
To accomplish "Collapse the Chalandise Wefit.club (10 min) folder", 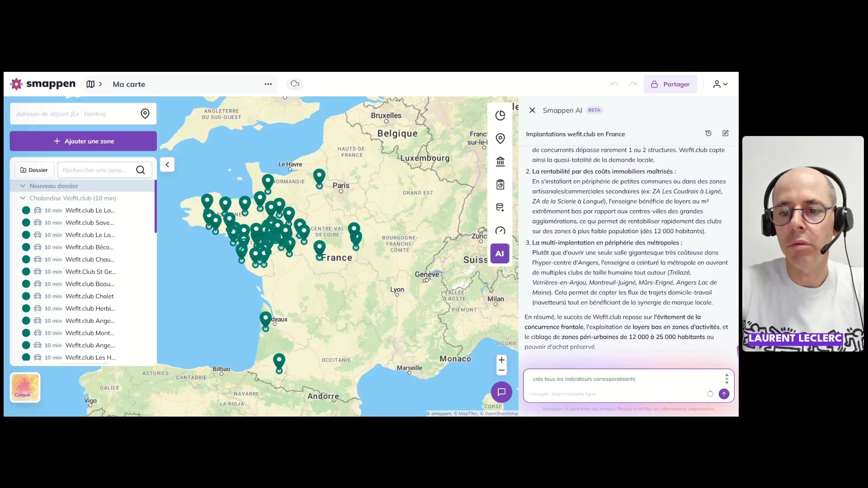I will click(x=23, y=198).
